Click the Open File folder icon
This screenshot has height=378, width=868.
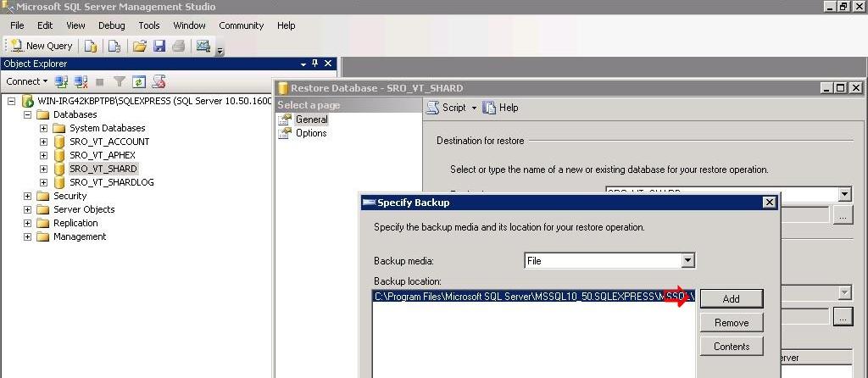click(x=140, y=46)
